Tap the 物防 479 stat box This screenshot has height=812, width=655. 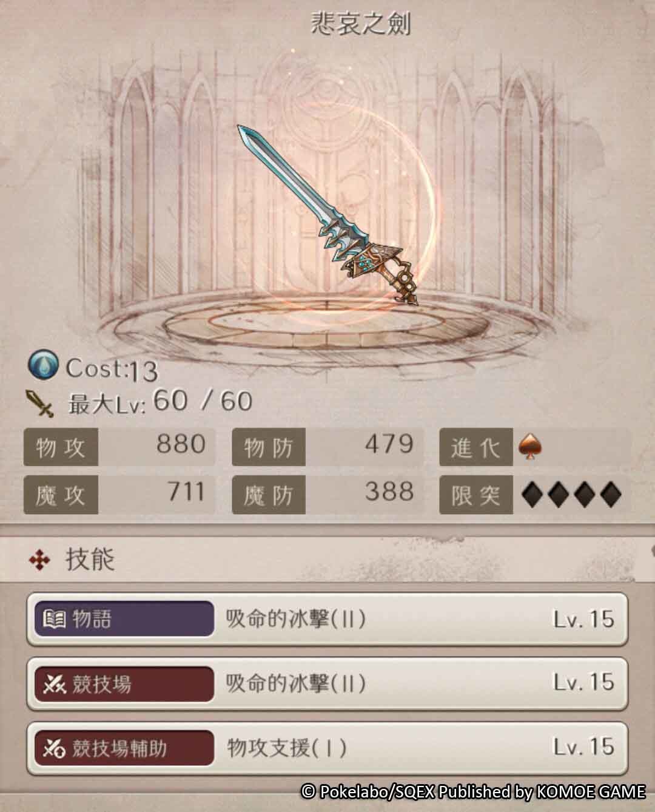(x=327, y=447)
